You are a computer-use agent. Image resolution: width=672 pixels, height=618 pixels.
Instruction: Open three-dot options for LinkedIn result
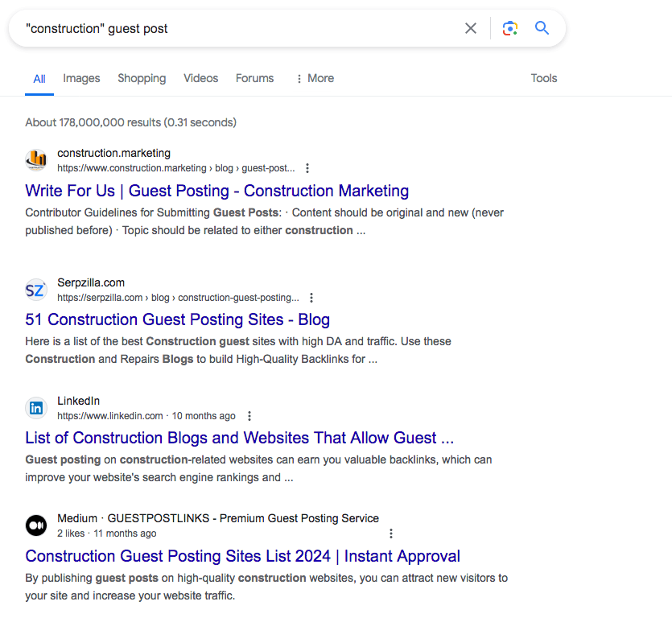(249, 416)
